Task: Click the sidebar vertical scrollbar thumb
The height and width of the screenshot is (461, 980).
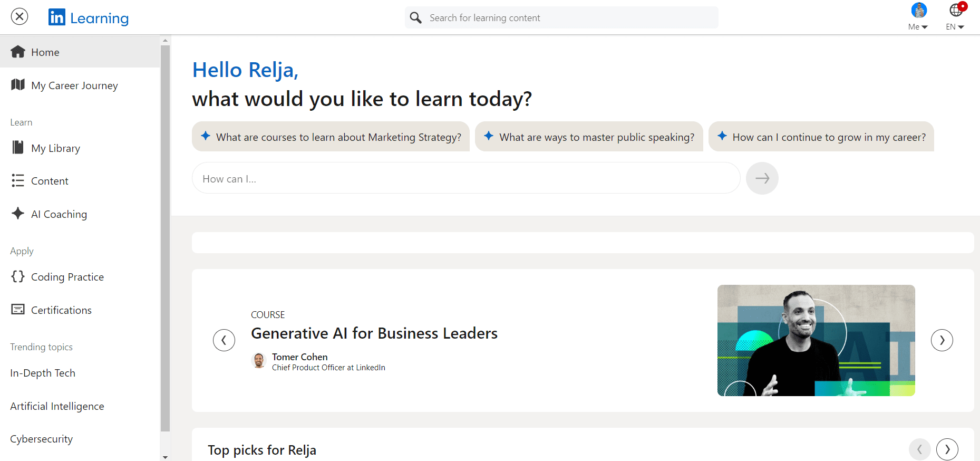Action: pyautogui.click(x=166, y=238)
